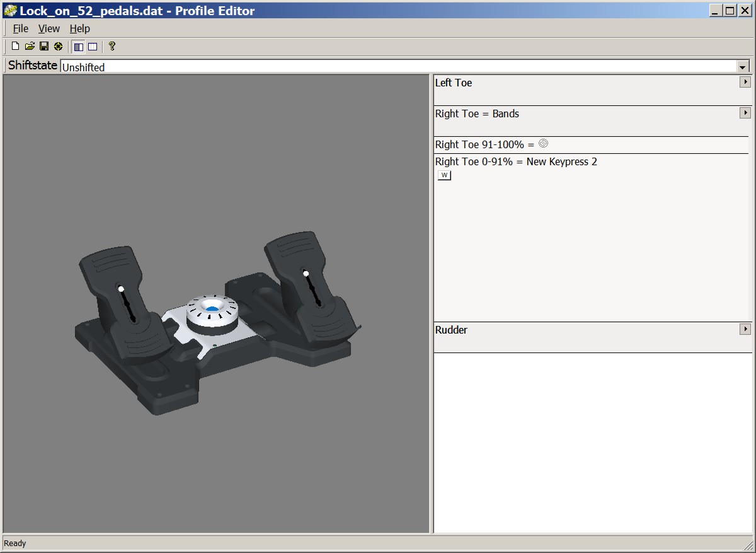Click the blocked icon beside 91-100%

click(x=543, y=144)
